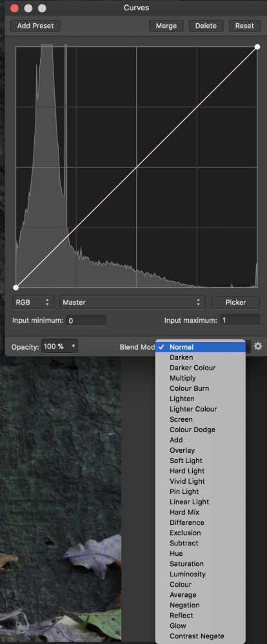Expand the Opacity 100 % dropdown
The image size is (267, 644).
pos(59,346)
